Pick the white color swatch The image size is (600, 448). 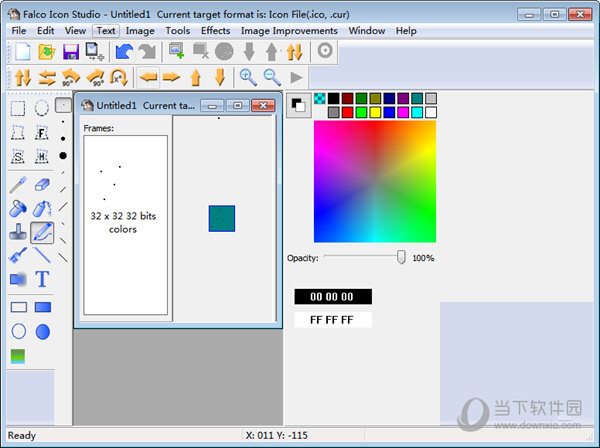click(431, 112)
